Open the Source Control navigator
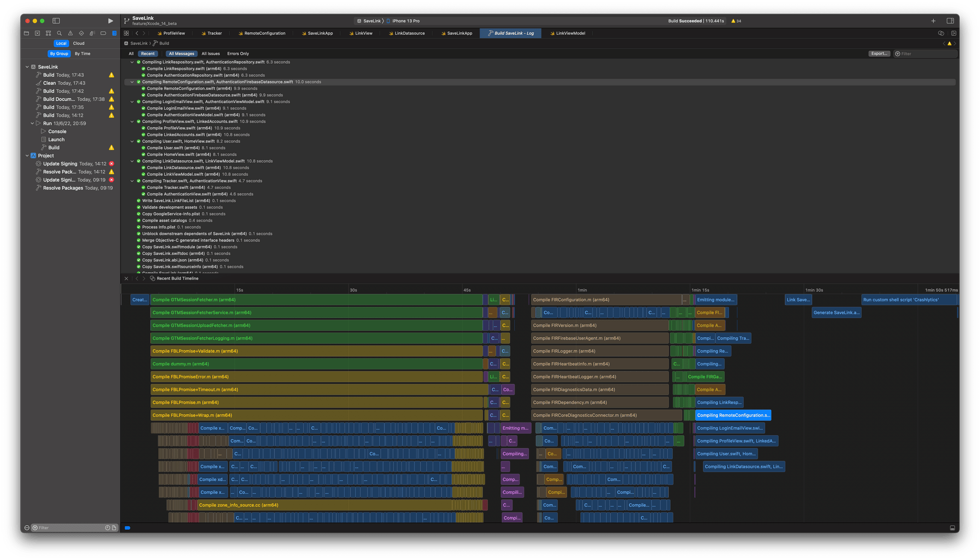 coord(37,33)
